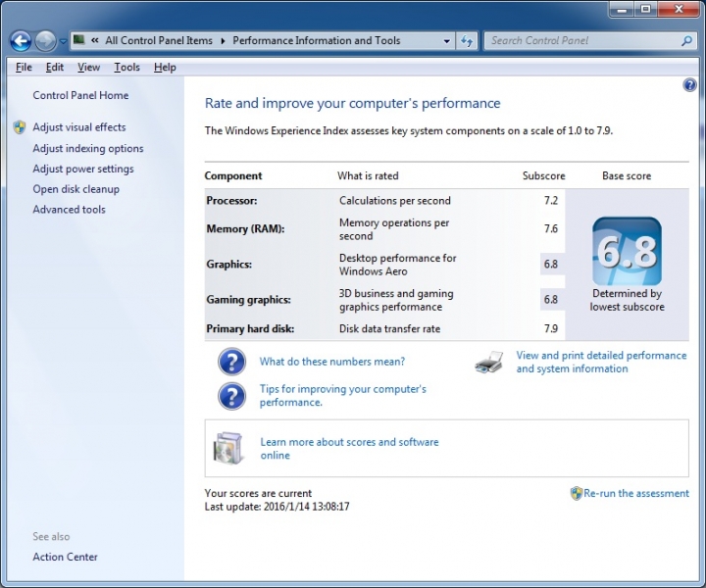Click the software box icon
This screenshot has width=706, height=588.
[229, 448]
